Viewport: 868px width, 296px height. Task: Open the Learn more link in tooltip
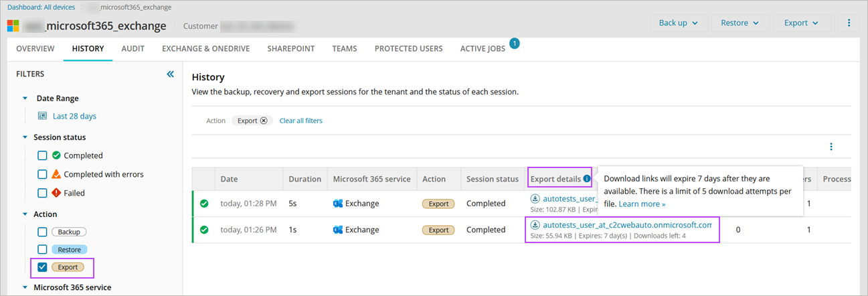pos(642,204)
